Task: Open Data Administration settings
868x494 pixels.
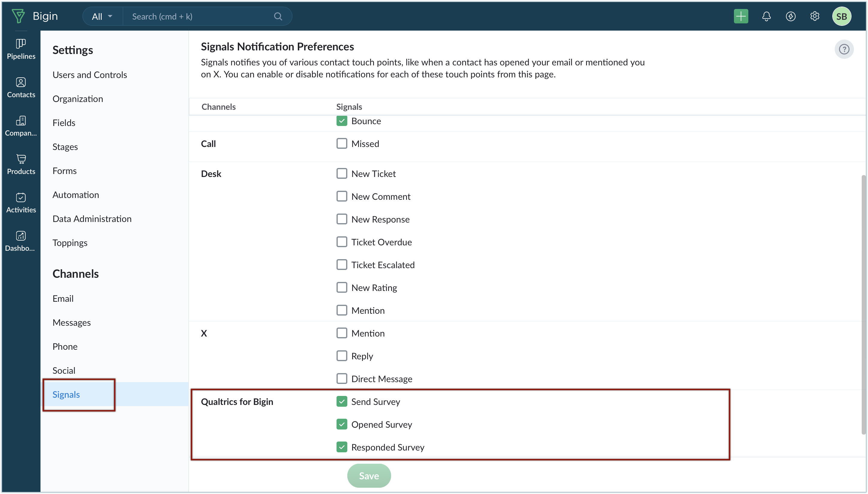Action: pos(92,219)
